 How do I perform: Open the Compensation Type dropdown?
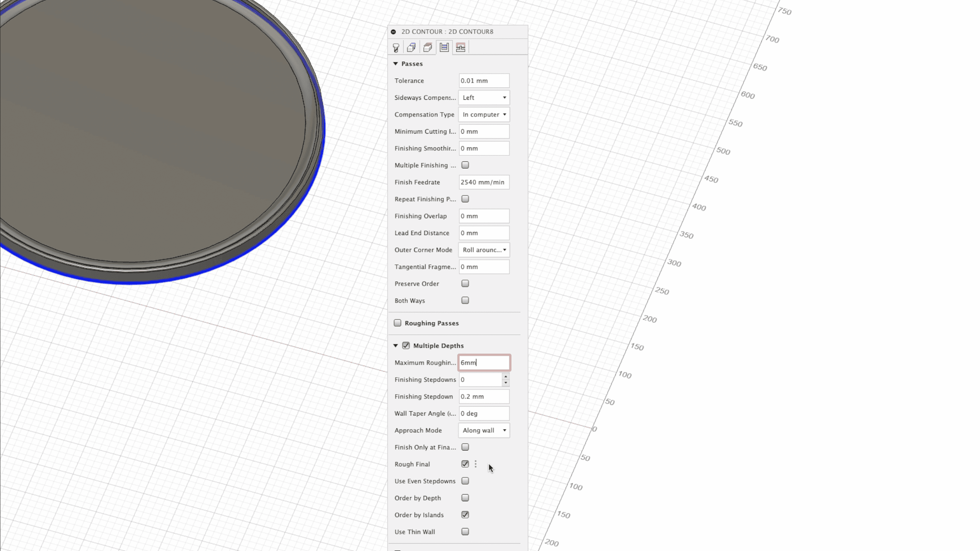[484, 115]
